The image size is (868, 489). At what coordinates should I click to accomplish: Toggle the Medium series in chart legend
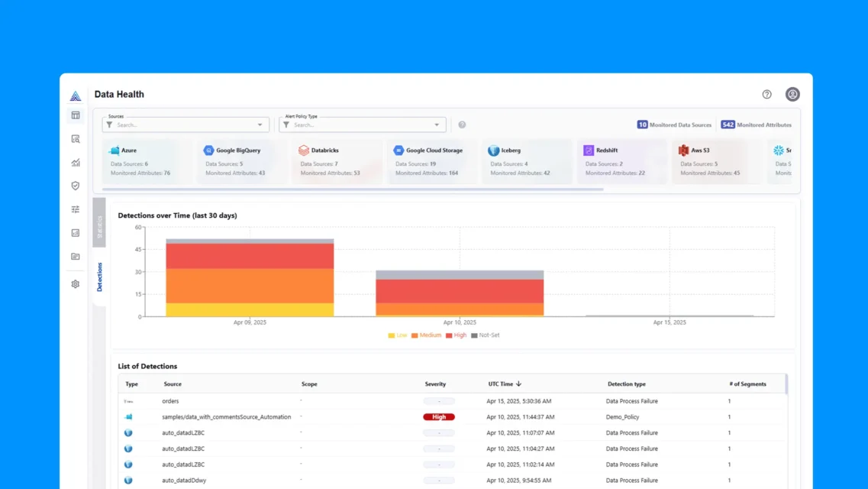pyautogui.click(x=426, y=335)
